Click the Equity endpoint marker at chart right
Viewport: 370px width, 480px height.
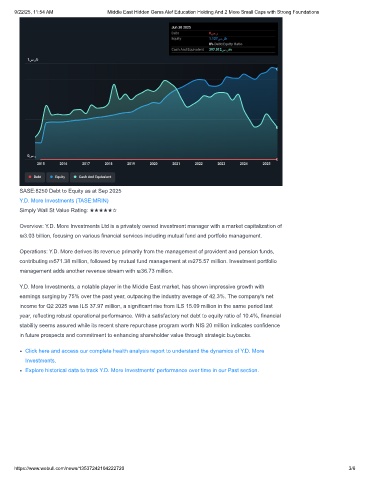[x=277, y=69]
